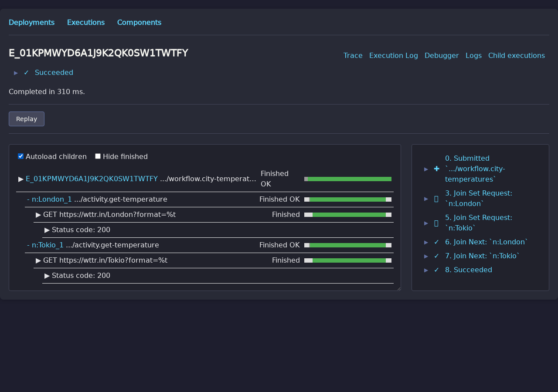Click the GET Tokio request timeline bar
This screenshot has height=392, width=558.
(x=348, y=260)
